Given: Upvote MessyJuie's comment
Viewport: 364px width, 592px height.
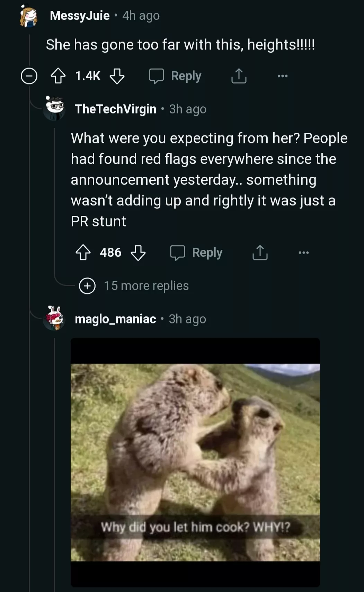Looking at the screenshot, I should pyautogui.click(x=58, y=76).
